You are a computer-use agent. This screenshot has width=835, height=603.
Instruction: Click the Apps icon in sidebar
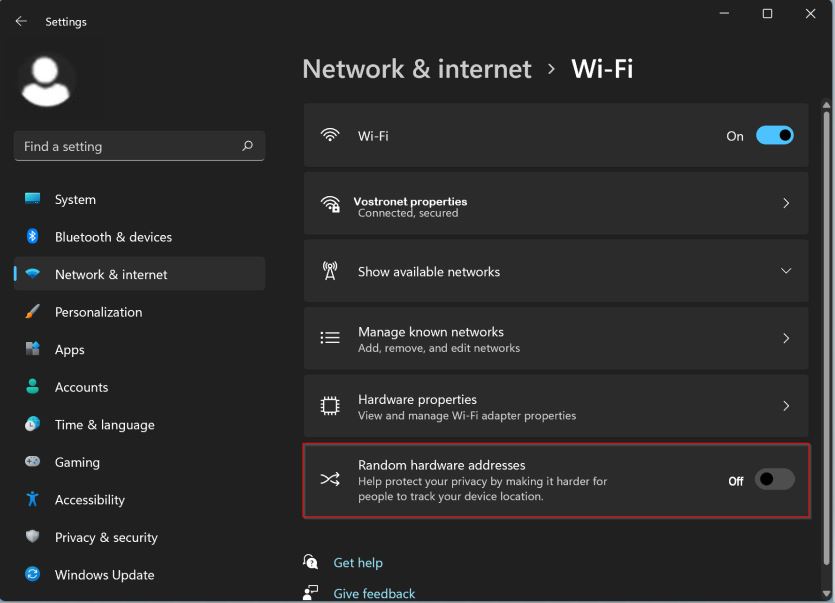click(x=32, y=349)
